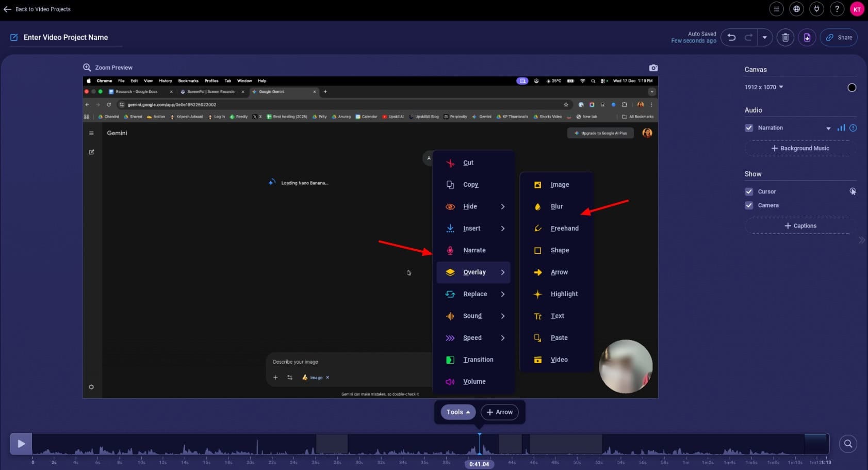
Task: Click the globe language icon
Action: coord(796,9)
